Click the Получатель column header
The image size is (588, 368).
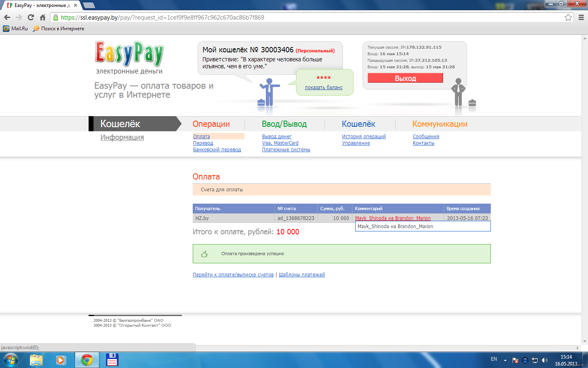click(234, 209)
